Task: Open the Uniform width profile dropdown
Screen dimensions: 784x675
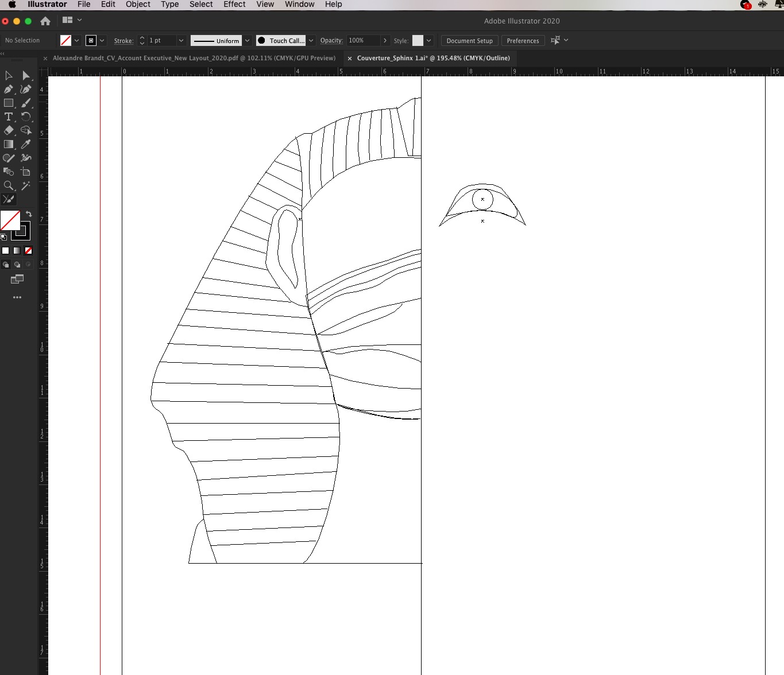Action: [247, 40]
